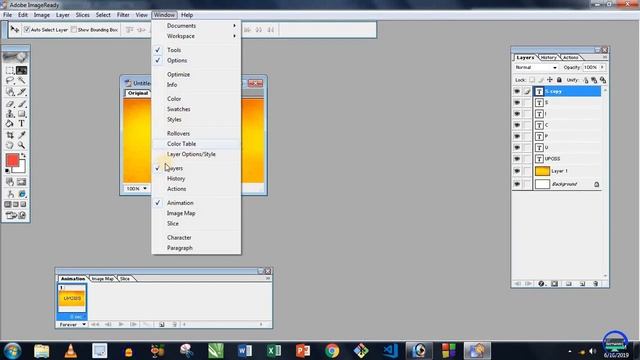Click the add layer mask icon
This screenshot has height=360, width=640.
pyautogui.click(x=555, y=284)
